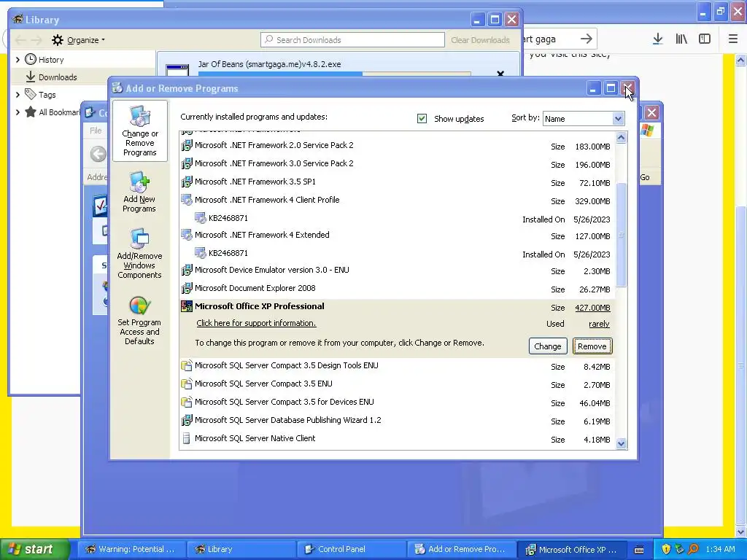
Task: Open File menu in Control Panel window
Action: pyautogui.click(x=96, y=131)
